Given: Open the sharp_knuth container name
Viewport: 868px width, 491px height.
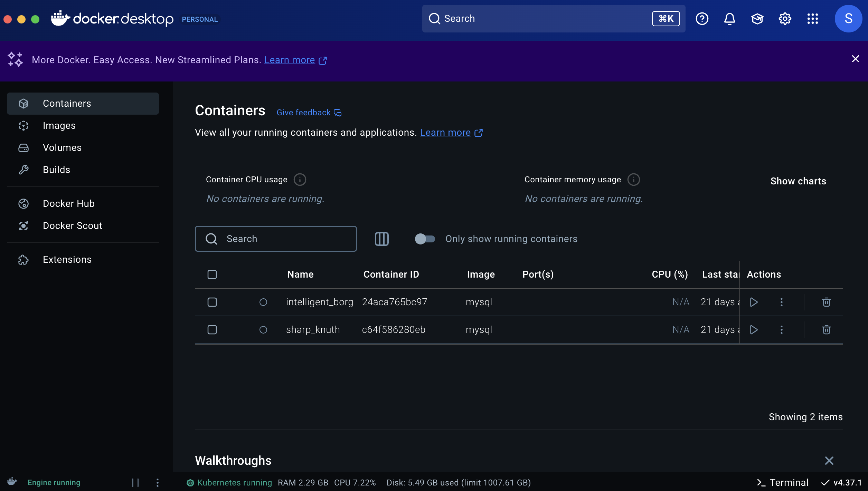Looking at the screenshot, I should 313,330.
